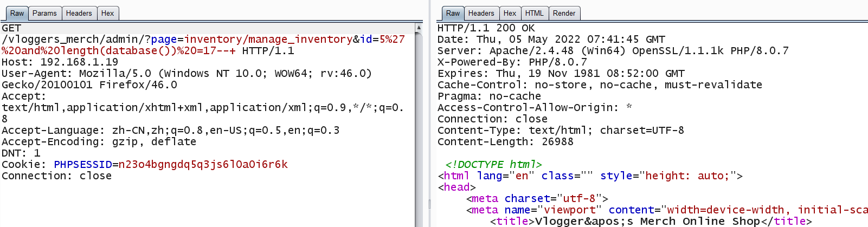Switch to the HTML tab in response
The image size is (868, 227).
[535, 13]
